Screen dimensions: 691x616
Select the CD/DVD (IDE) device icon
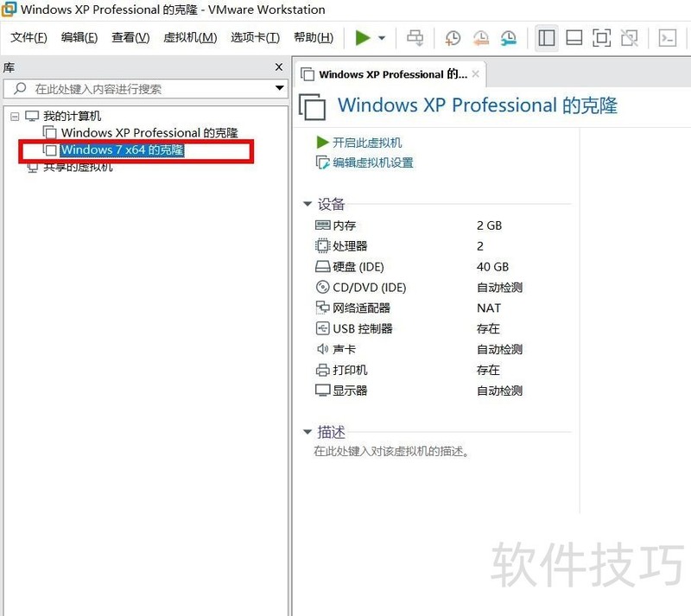coord(320,287)
